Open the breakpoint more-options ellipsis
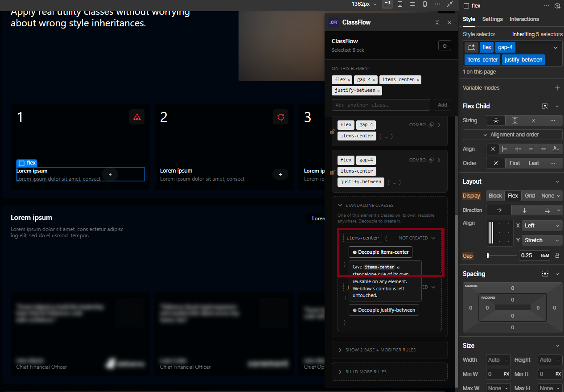564x392 pixels. coord(437,4)
